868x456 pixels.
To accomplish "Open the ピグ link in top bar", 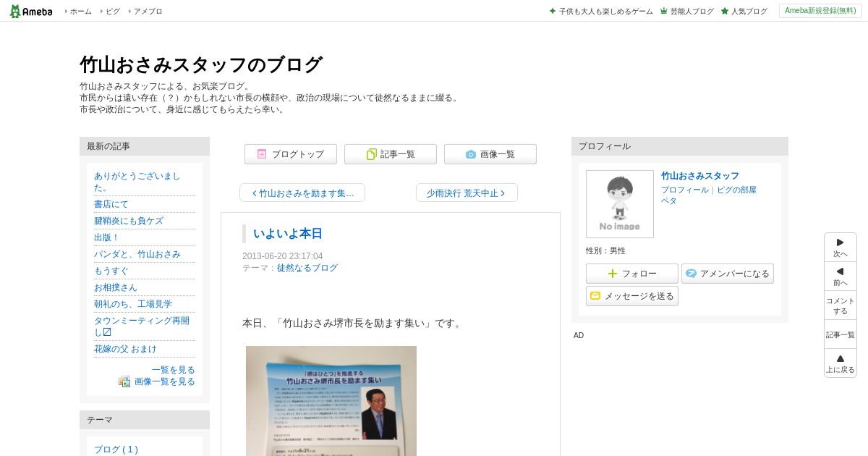I will [113, 12].
